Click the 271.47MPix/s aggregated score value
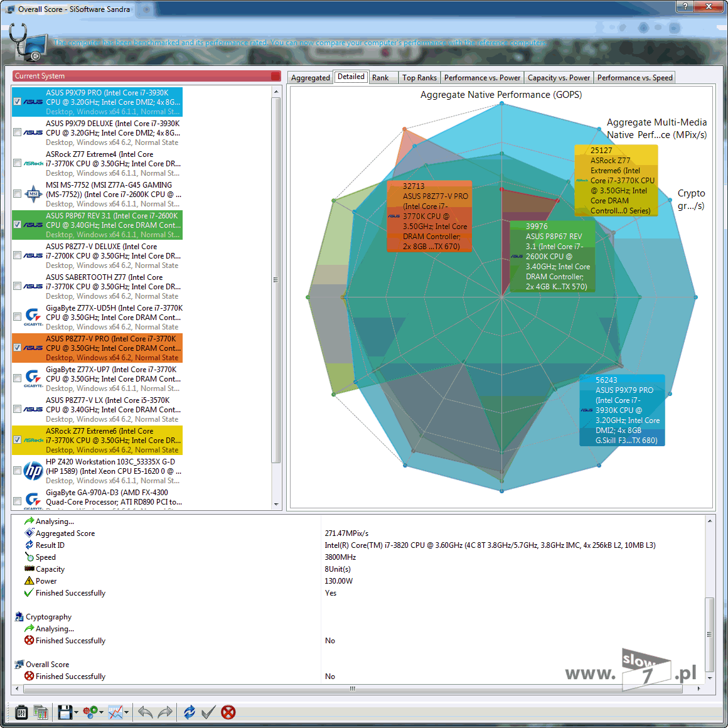 347,533
